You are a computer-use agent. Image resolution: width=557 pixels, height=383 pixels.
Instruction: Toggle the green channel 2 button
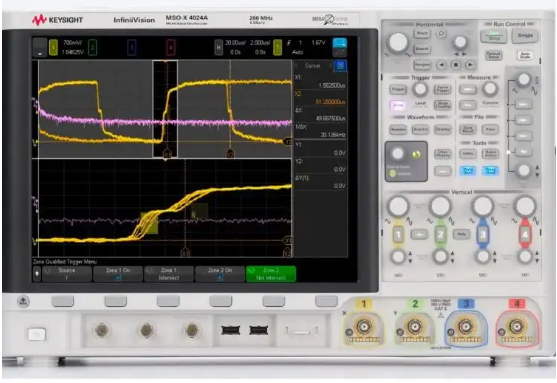coord(440,234)
